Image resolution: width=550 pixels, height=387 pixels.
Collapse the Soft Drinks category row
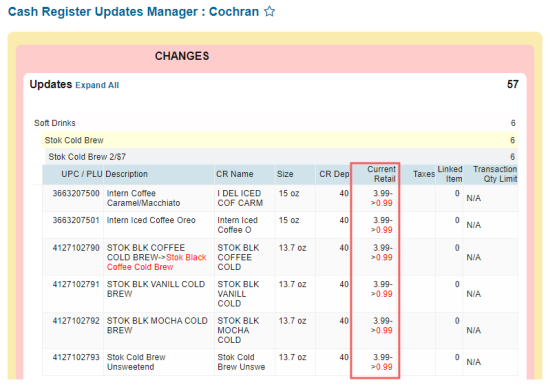coord(275,123)
